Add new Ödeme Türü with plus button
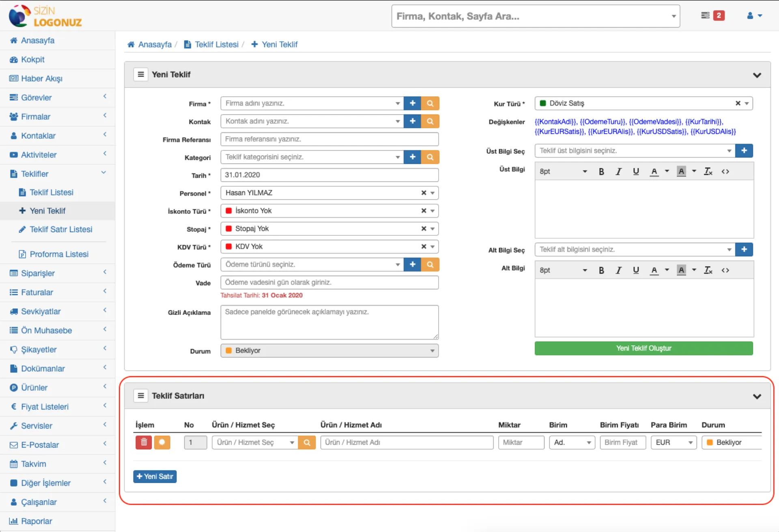779x532 pixels. (x=412, y=265)
